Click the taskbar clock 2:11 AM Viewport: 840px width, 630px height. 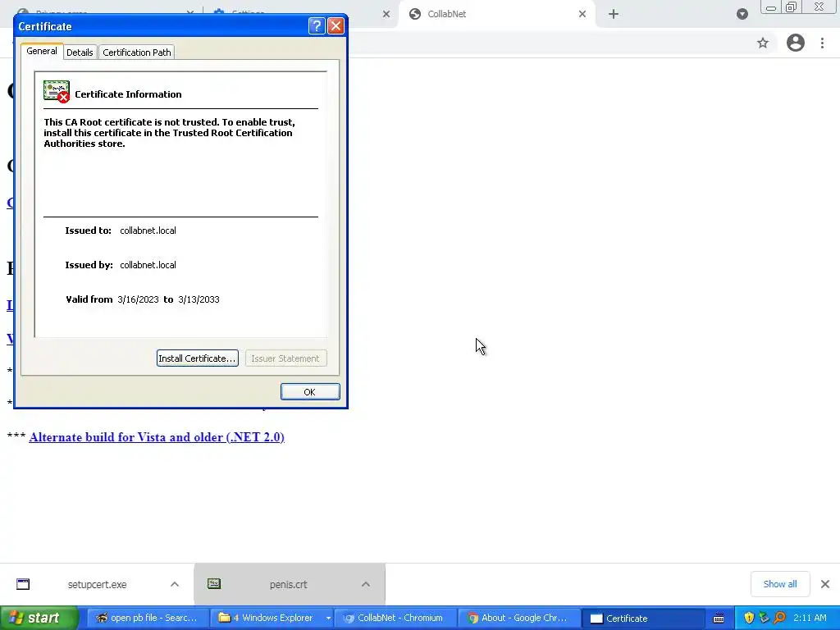pos(810,618)
